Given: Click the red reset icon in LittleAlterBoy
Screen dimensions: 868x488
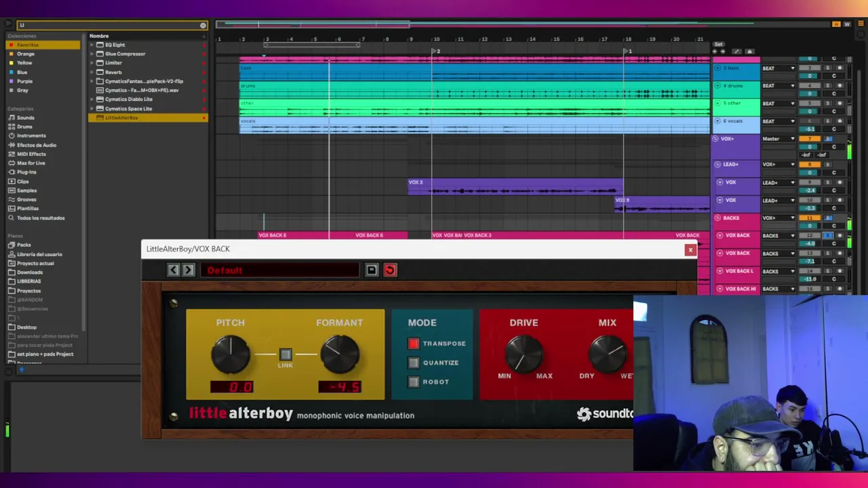Looking at the screenshot, I should 390,270.
